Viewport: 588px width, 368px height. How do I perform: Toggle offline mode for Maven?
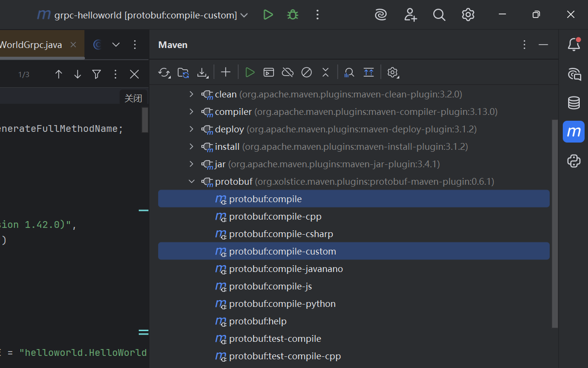287,72
